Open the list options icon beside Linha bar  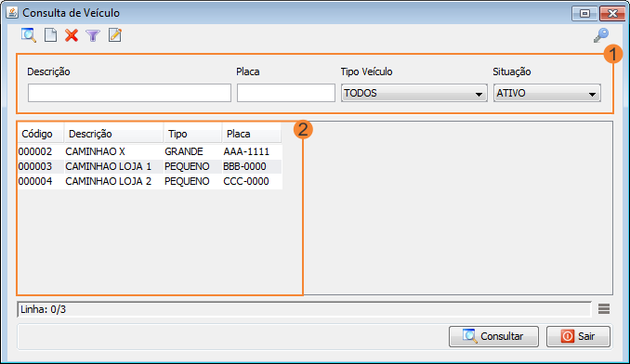[x=604, y=308]
